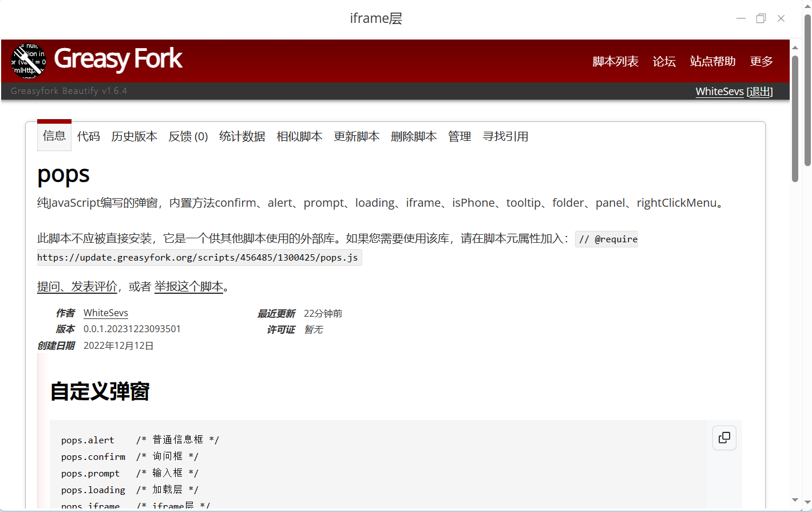The width and height of the screenshot is (812, 512).
Task: Click the inner page vertical scrollbar thumb
Action: 795,117
